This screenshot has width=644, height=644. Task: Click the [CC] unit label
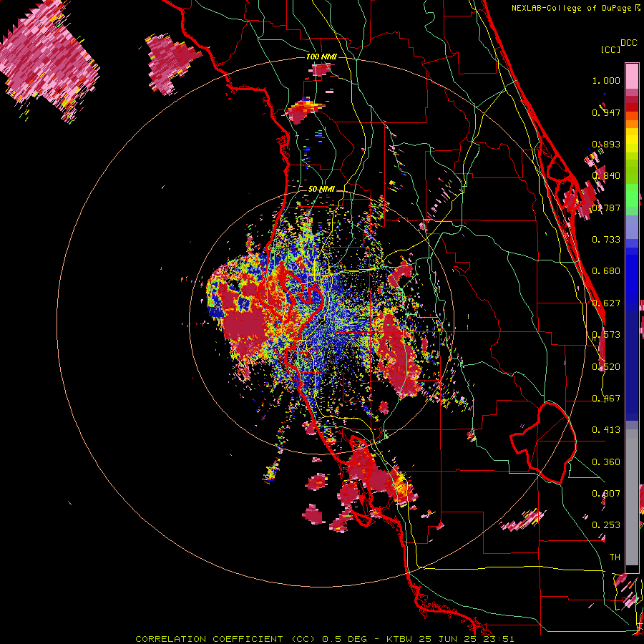pyautogui.click(x=611, y=49)
